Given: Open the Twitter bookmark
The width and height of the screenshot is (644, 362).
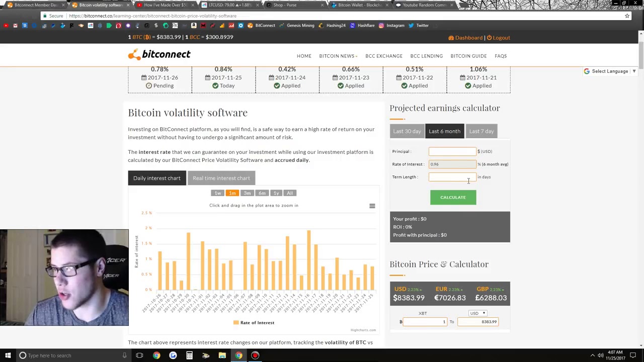Looking at the screenshot, I should (x=418, y=26).
